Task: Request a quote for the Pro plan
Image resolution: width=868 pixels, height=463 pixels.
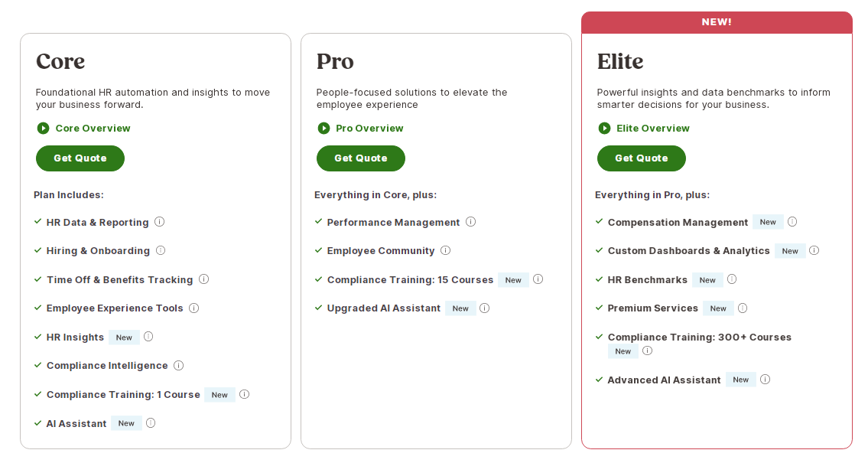Action: click(361, 158)
